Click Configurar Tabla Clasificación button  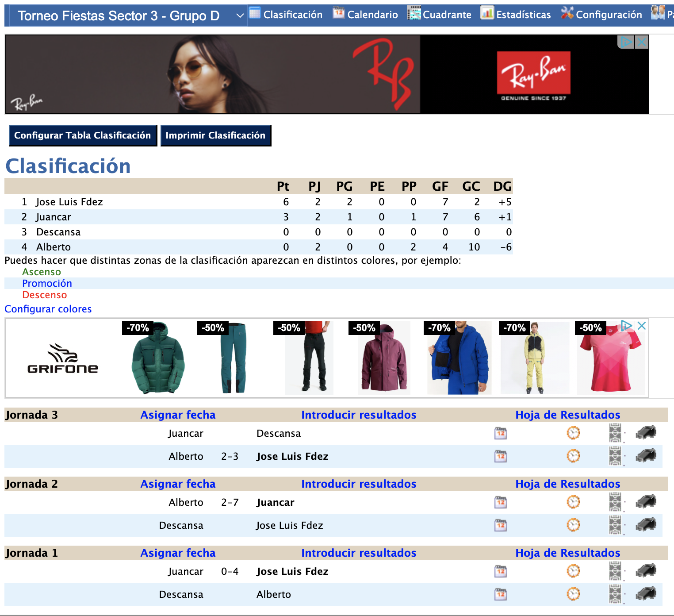pyautogui.click(x=83, y=135)
